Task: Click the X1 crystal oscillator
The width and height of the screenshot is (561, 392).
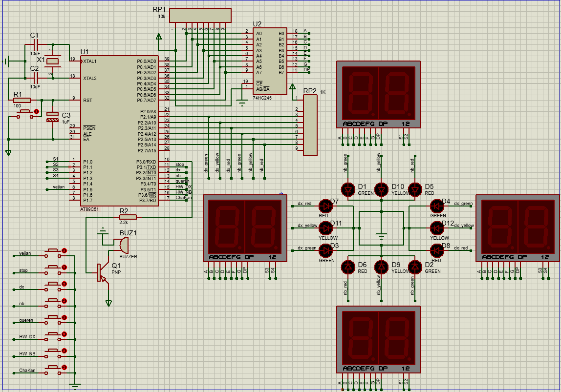Action: tap(53, 62)
